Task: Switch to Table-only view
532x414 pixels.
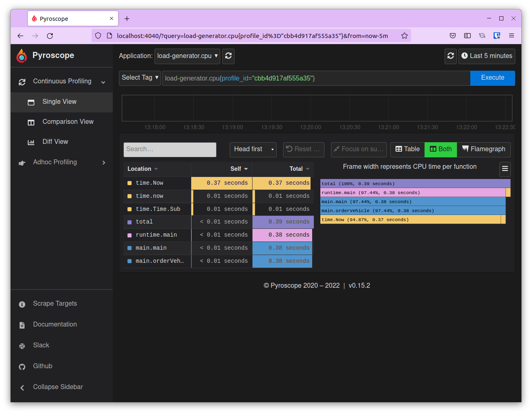Action: tap(407, 149)
